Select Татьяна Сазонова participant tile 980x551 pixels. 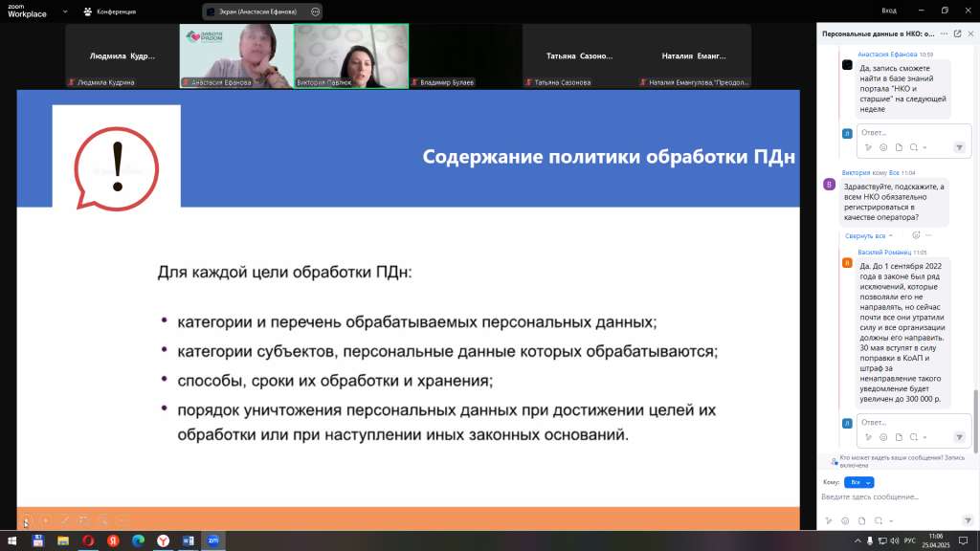pos(579,56)
